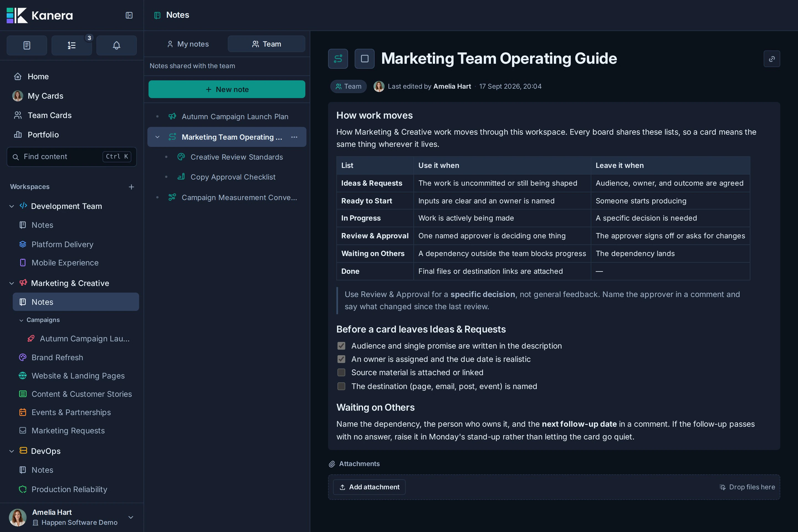Image resolution: width=798 pixels, height=532 pixels.
Task: Collapse the DevOps workspace
Action: [x=12, y=451]
